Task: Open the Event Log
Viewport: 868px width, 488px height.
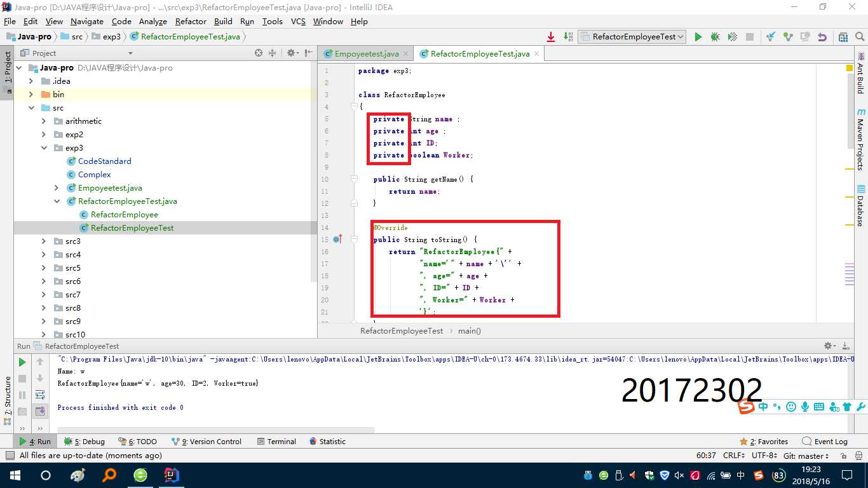Action: (x=825, y=442)
